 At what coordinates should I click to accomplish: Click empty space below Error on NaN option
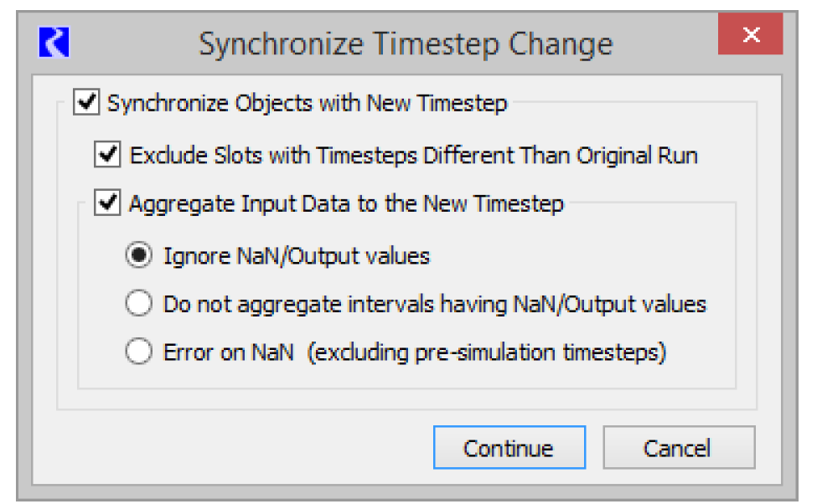coord(402,376)
